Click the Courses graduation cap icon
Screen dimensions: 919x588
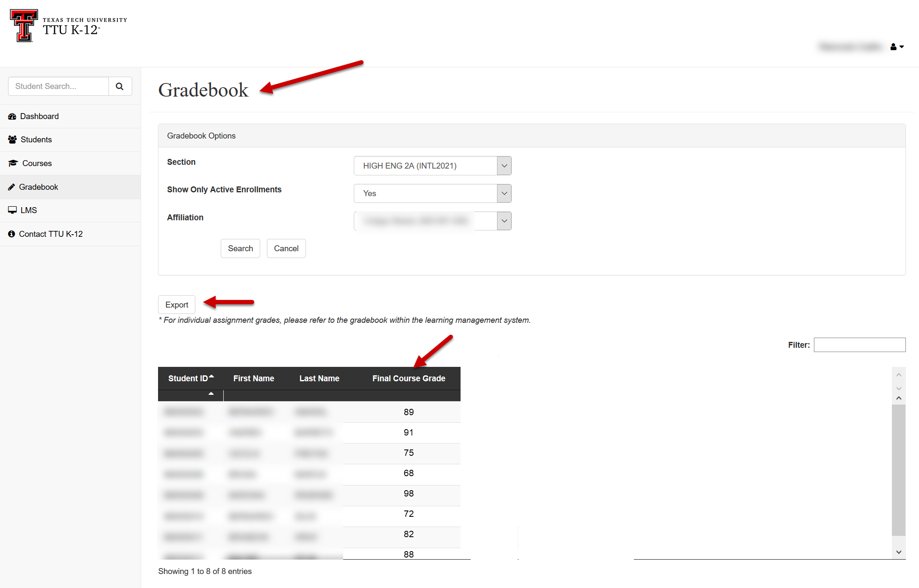(x=13, y=164)
